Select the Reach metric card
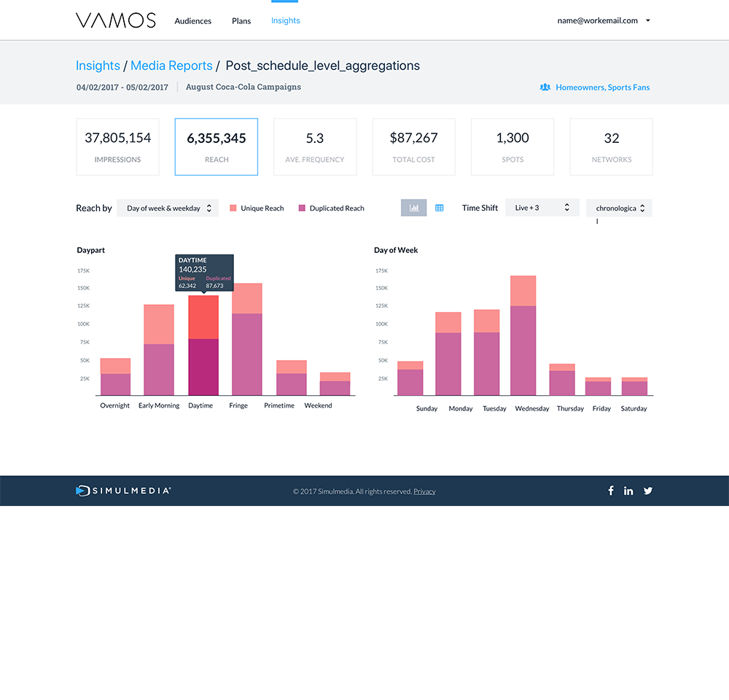The height and width of the screenshot is (700, 729). click(x=217, y=147)
